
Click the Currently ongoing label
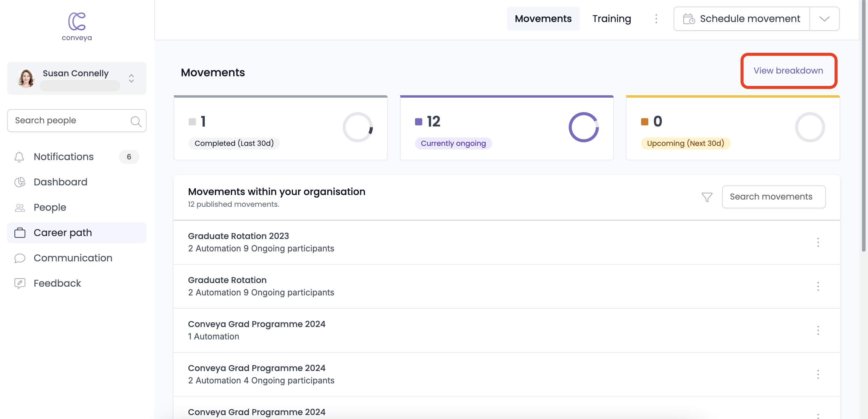click(453, 143)
